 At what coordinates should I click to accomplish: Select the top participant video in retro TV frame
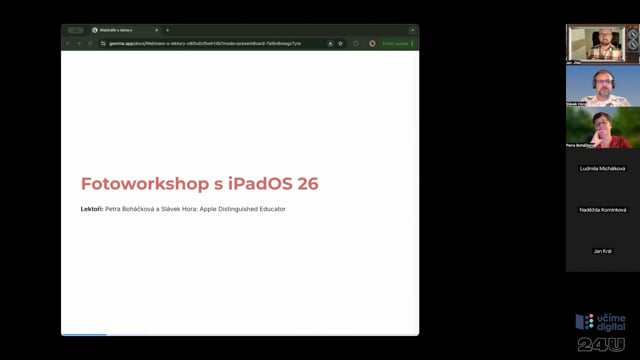click(602, 44)
